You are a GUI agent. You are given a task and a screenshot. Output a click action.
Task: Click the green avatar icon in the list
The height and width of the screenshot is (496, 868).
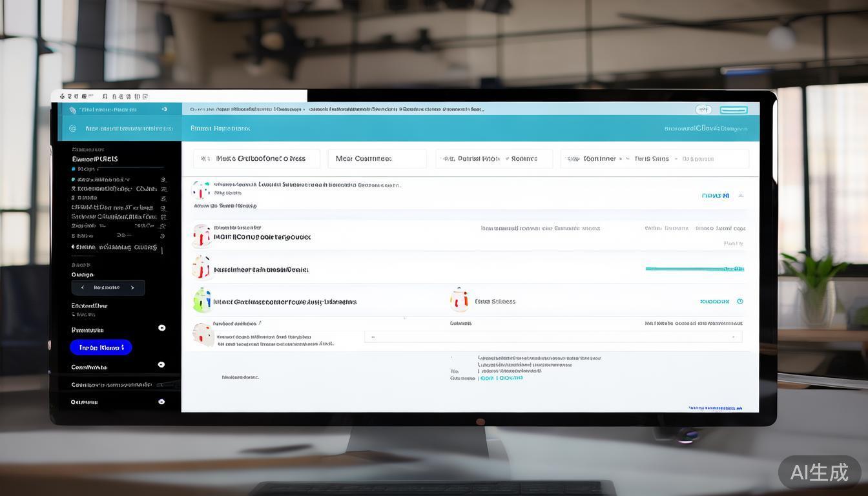pyautogui.click(x=202, y=301)
